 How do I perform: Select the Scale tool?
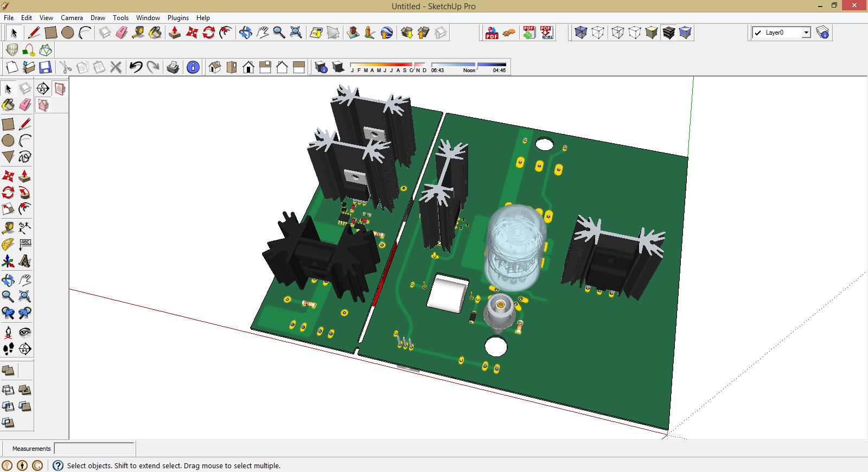coord(8,209)
